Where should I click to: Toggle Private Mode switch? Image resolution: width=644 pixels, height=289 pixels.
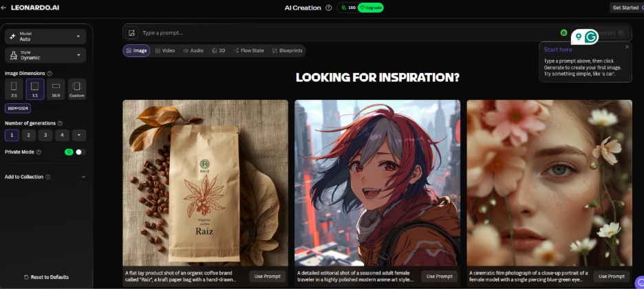click(x=80, y=152)
